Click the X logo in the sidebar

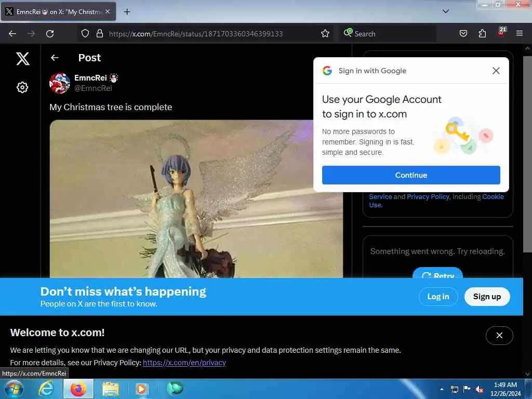(23, 59)
